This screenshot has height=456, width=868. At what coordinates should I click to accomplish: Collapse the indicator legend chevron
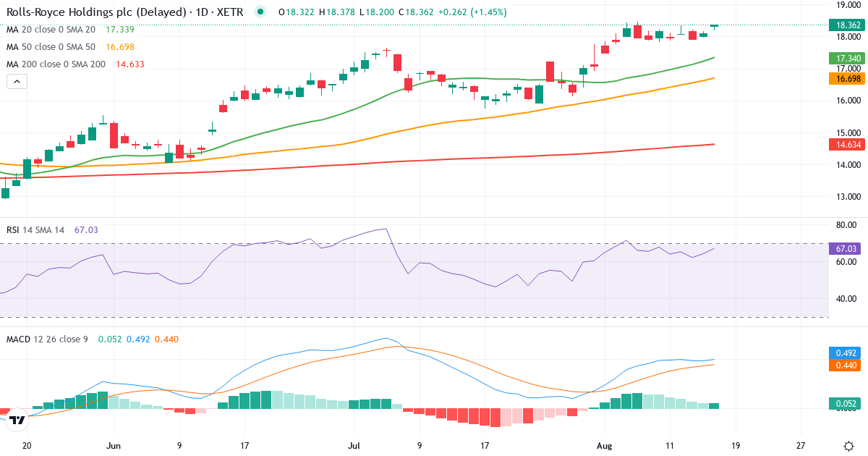17,82
